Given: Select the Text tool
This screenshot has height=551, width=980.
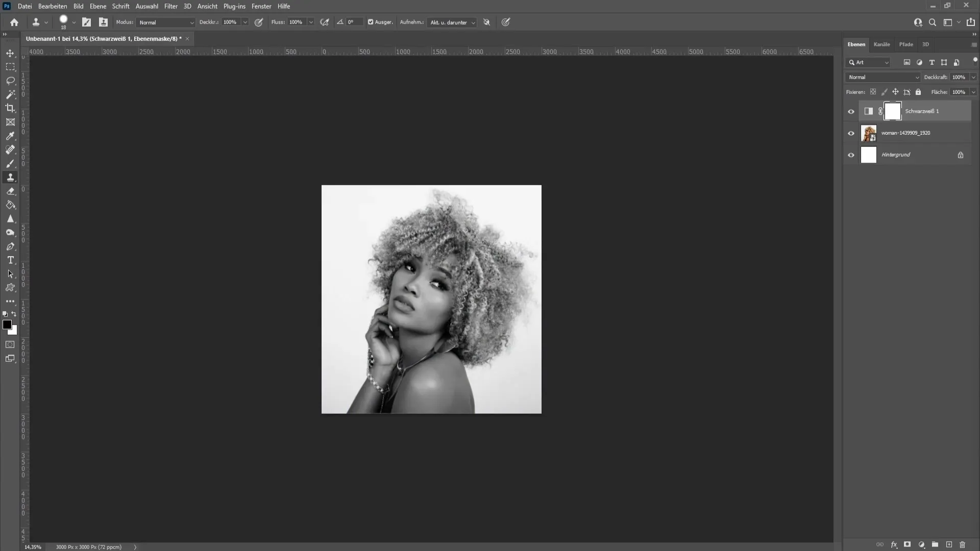Looking at the screenshot, I should [10, 260].
